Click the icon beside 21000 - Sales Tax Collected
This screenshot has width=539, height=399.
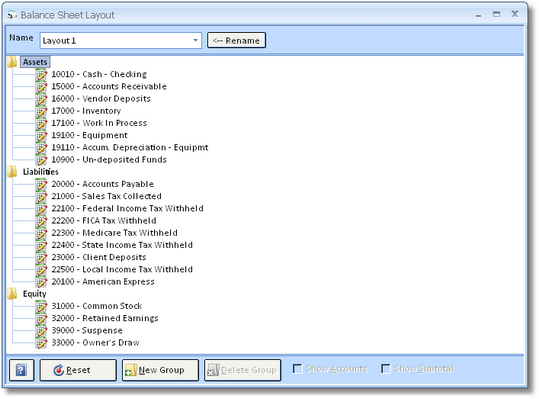coord(41,196)
